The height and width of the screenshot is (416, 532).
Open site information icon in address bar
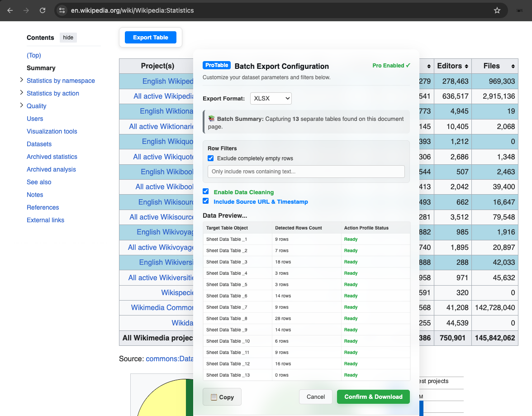62,10
